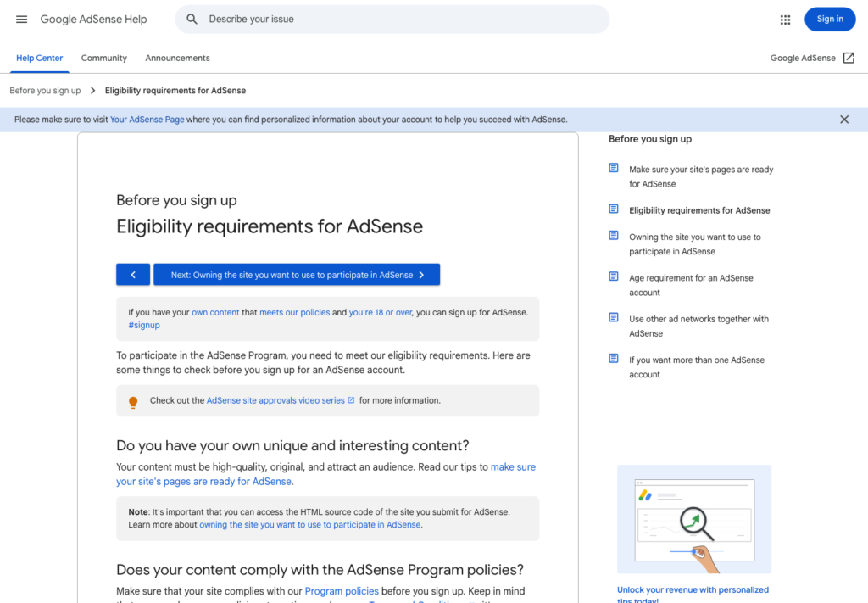Switch to the Help Center tab
Screen dimensions: 868x603
coord(39,59)
